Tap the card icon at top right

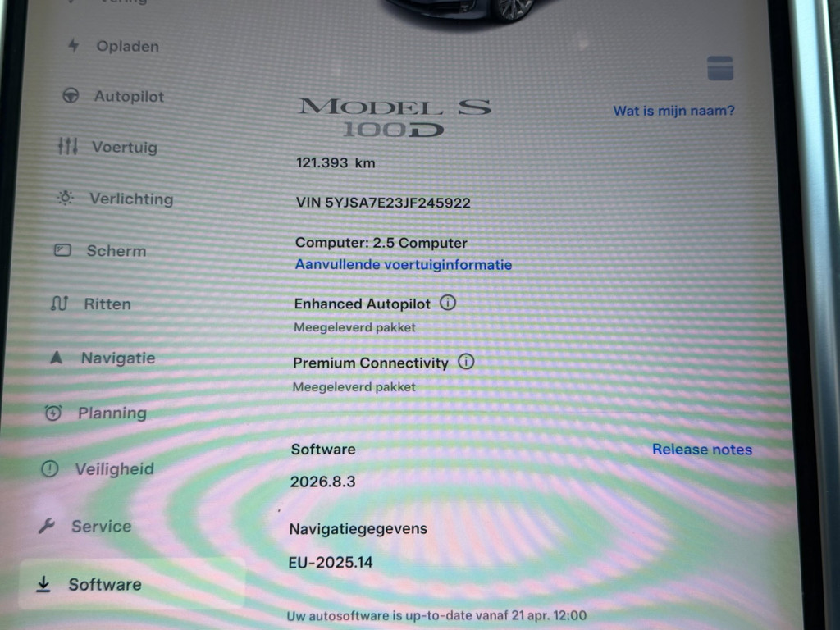tap(719, 68)
